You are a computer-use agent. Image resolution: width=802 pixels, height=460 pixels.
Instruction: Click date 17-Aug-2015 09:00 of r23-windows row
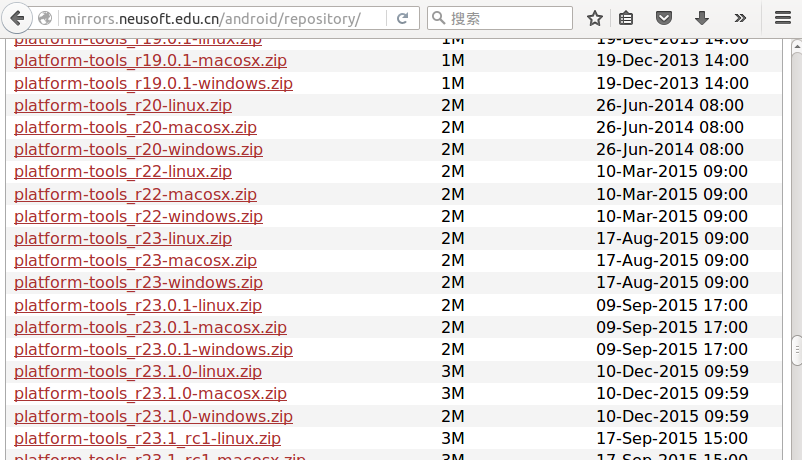coord(672,282)
